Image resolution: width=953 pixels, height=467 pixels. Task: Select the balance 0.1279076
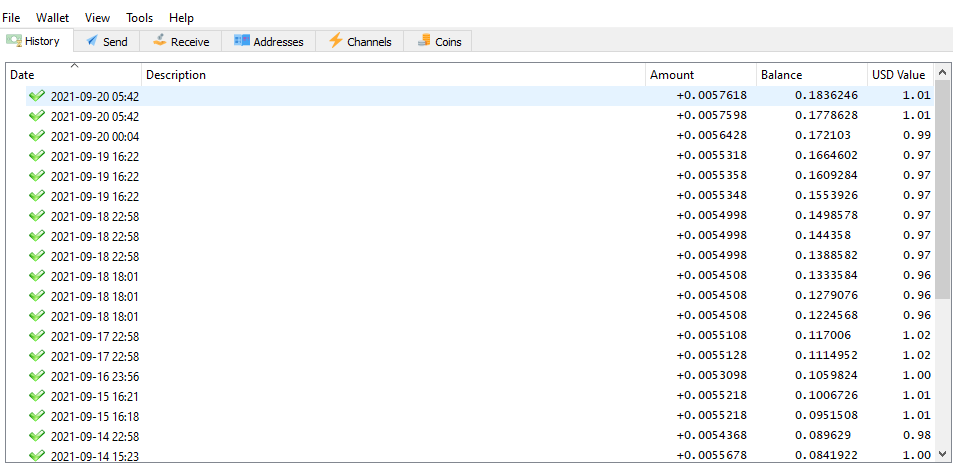tap(827, 296)
